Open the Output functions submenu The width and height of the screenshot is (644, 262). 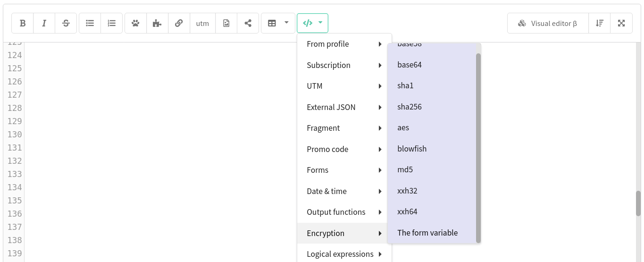[x=344, y=212]
